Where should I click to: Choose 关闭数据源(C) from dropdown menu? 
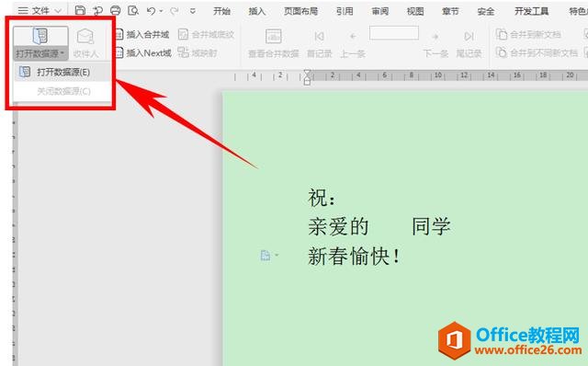62,91
